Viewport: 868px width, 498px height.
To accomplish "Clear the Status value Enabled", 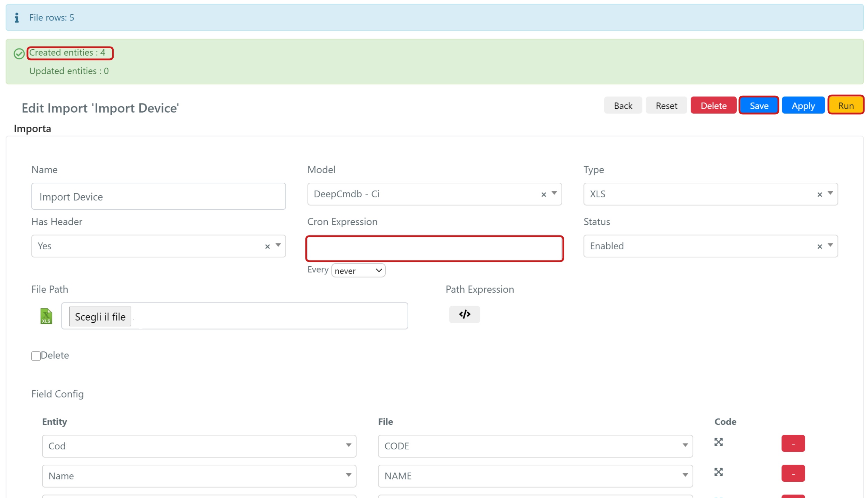I will point(819,247).
